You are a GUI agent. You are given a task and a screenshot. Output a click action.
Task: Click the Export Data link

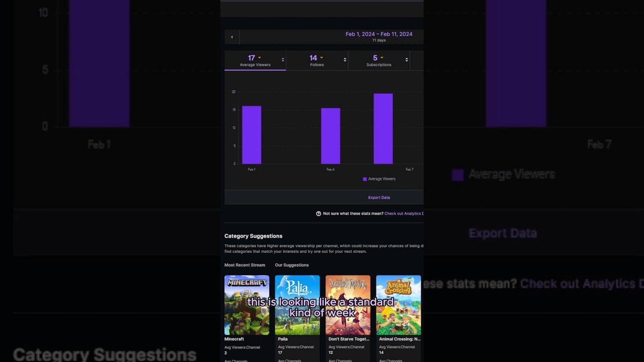point(379,198)
